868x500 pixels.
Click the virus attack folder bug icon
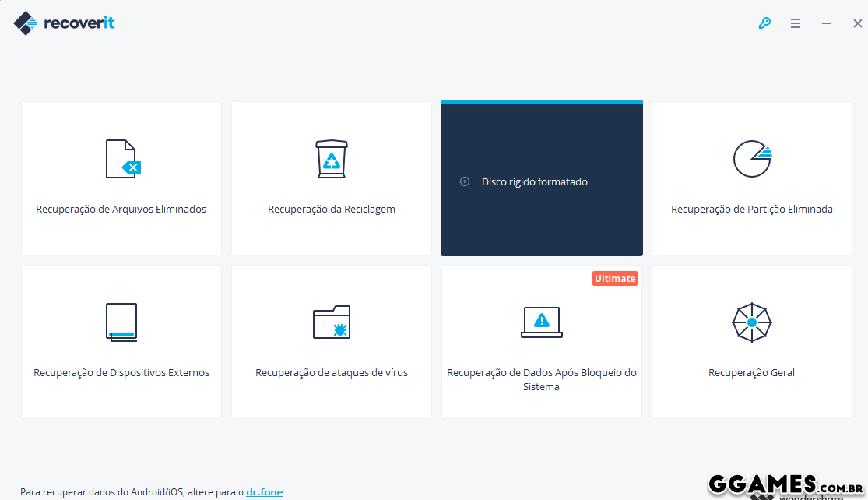(x=332, y=322)
